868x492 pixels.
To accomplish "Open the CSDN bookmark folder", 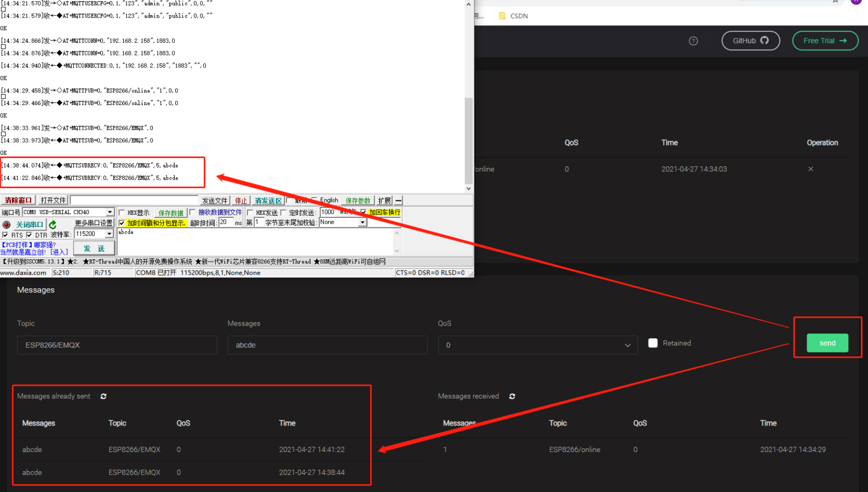I will 513,16.
